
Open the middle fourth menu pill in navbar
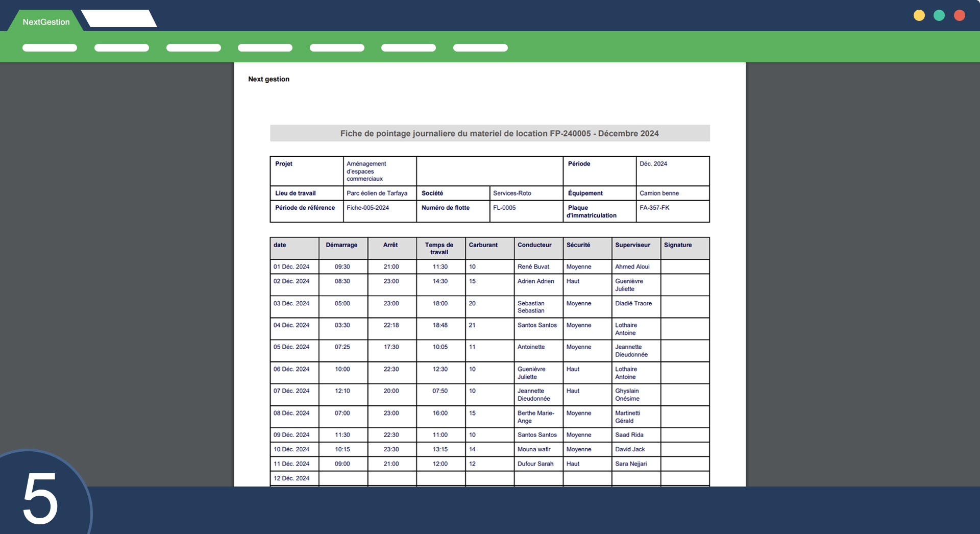[265, 47]
